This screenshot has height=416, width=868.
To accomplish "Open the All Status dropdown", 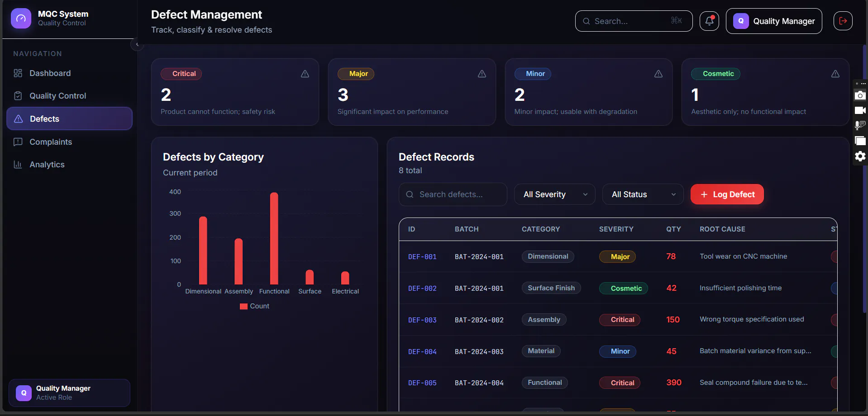I will point(643,194).
